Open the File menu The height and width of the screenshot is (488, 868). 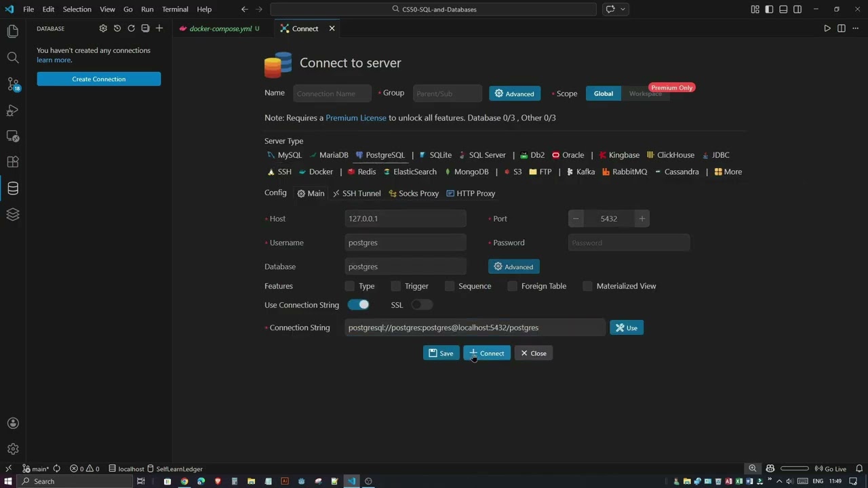point(28,9)
